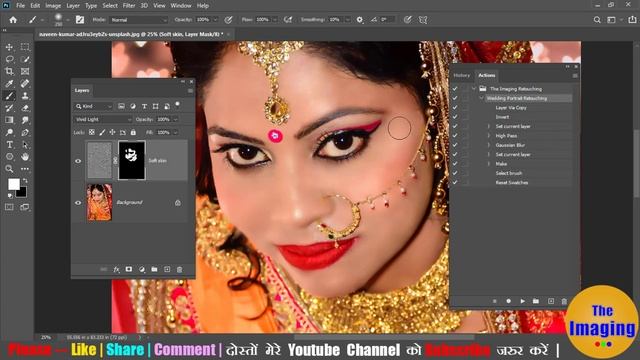The width and height of the screenshot is (640, 360).
Task: Select the Lasso tool
Action: (9, 60)
